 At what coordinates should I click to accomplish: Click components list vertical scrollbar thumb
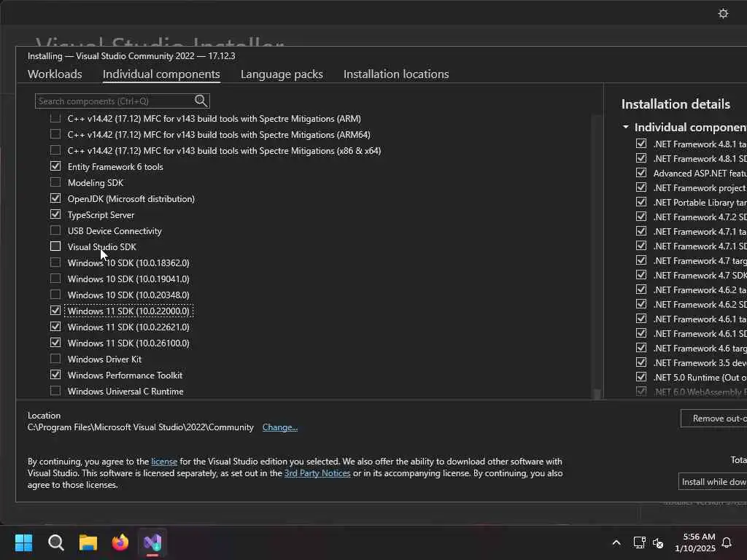pos(596,394)
